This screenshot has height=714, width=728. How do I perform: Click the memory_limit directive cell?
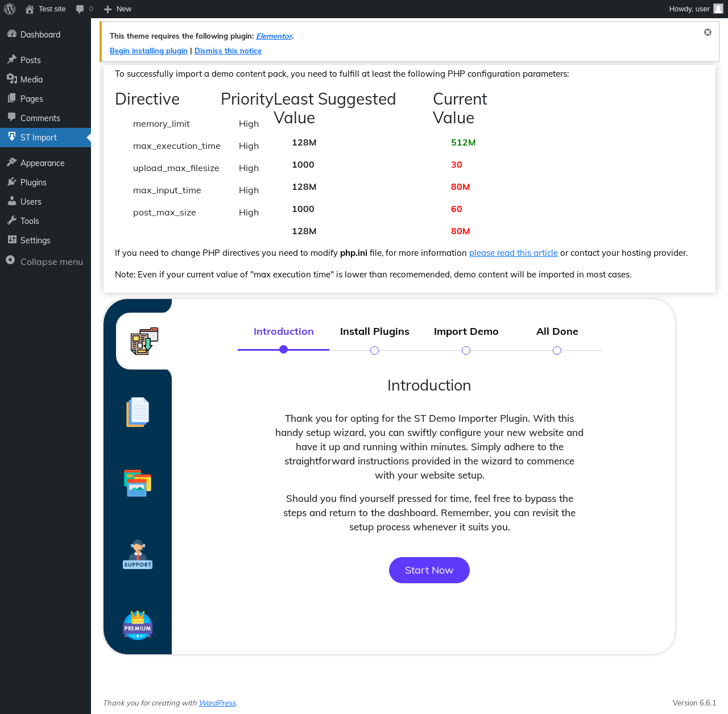coord(162,124)
